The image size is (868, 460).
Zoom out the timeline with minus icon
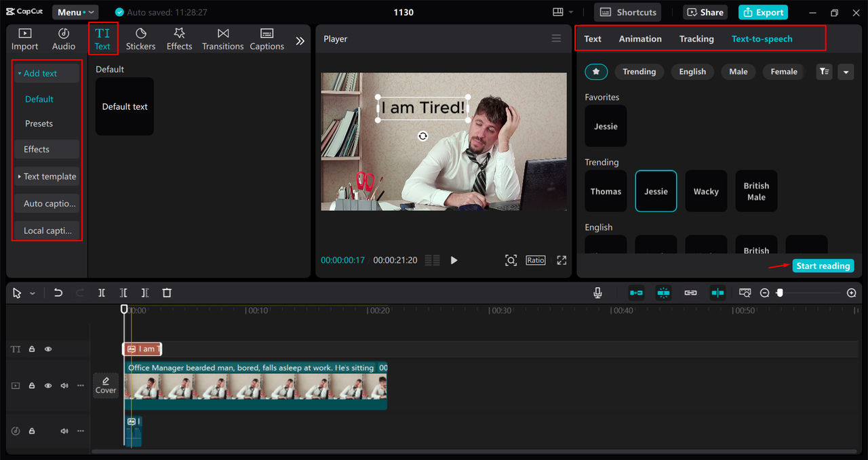764,293
